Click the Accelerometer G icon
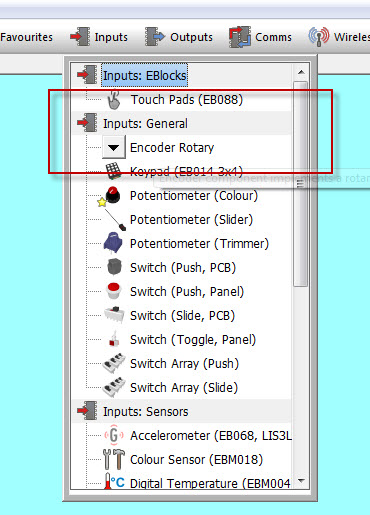370x515 pixels. pos(114,435)
